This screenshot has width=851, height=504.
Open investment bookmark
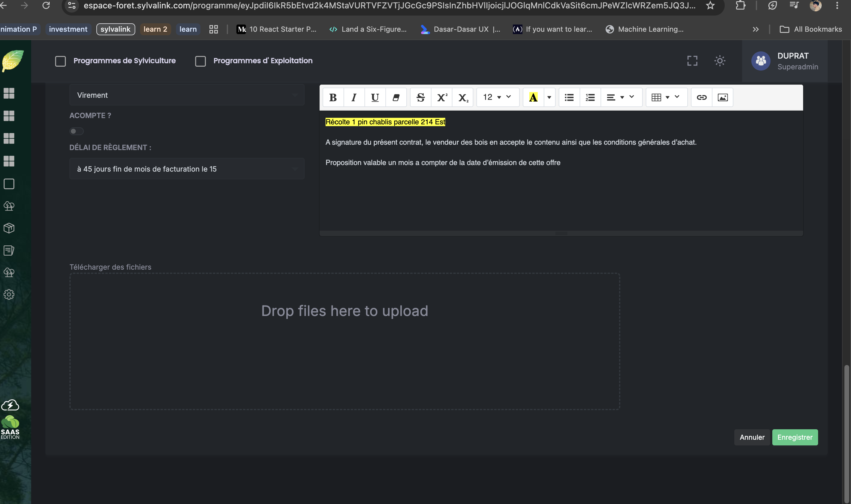[x=68, y=29]
